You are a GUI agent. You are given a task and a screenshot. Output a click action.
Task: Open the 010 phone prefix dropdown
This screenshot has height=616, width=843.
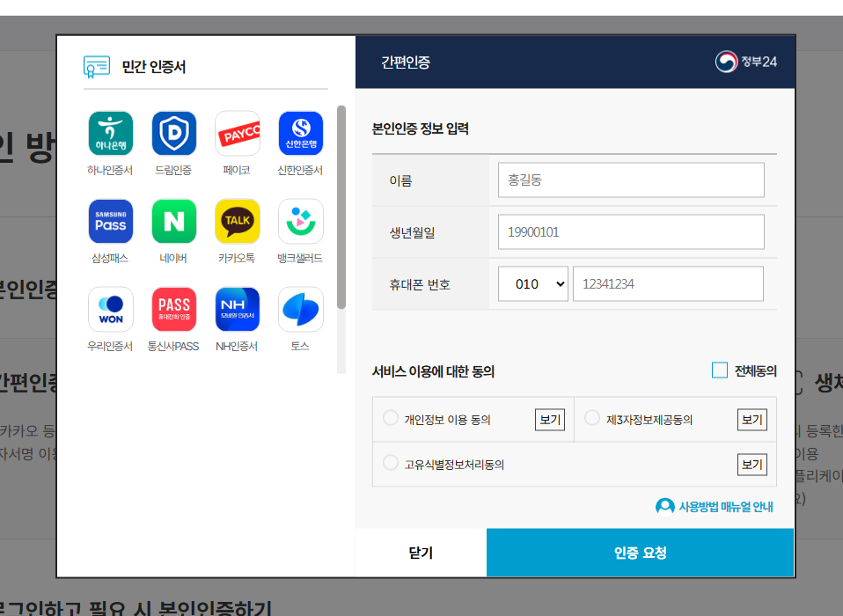tap(532, 284)
